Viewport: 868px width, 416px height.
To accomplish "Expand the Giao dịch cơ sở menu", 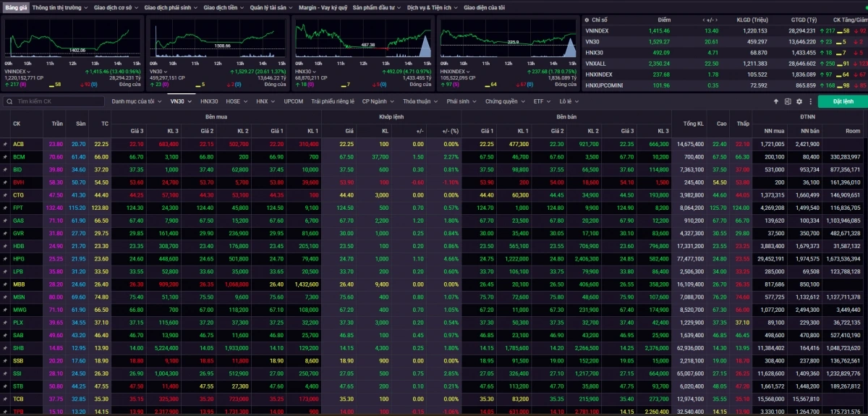I will click(116, 7).
